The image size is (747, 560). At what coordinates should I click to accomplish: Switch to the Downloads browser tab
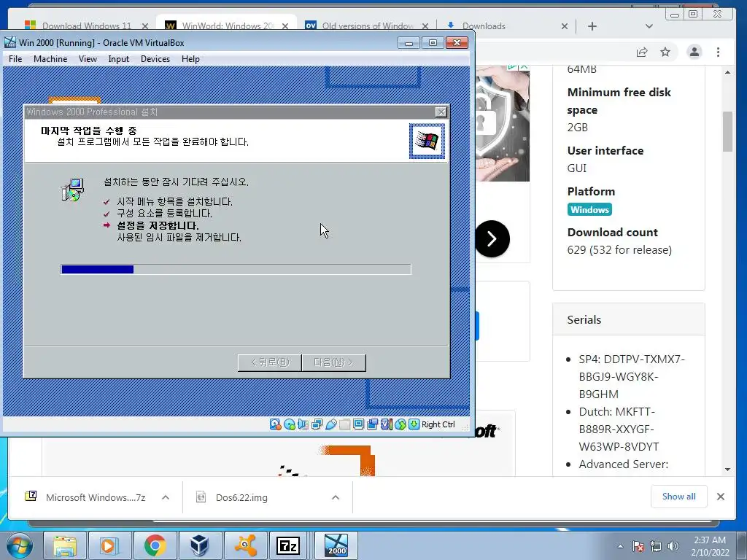coord(506,26)
